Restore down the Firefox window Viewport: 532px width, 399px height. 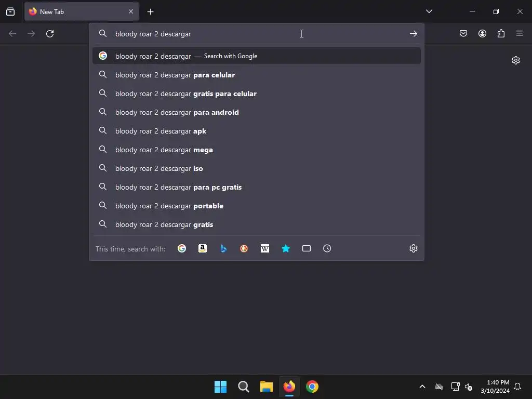pyautogui.click(x=496, y=11)
